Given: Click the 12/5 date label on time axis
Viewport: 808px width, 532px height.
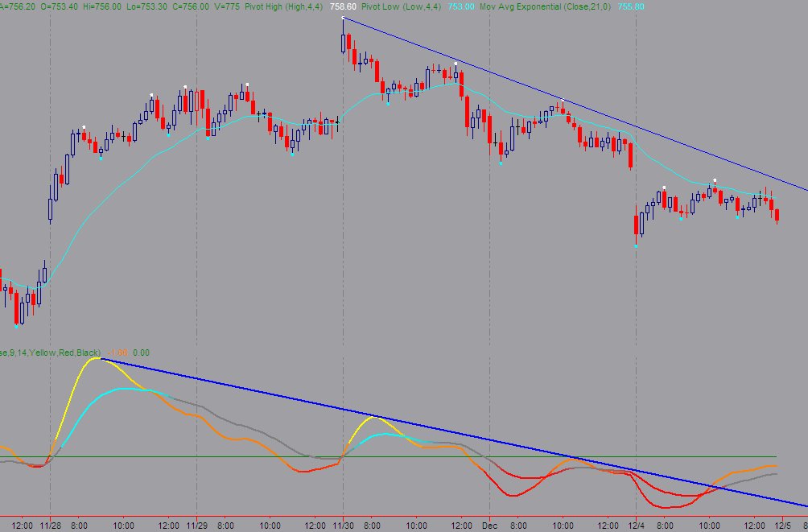Looking at the screenshot, I should pos(783,526).
